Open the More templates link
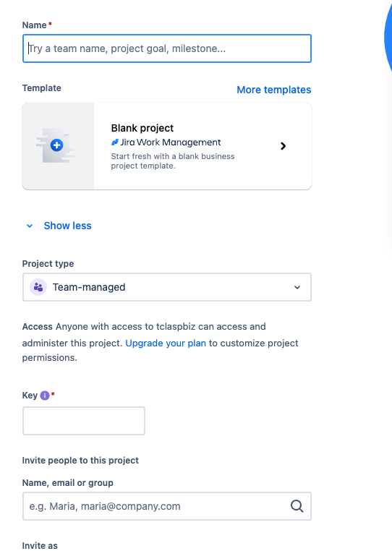 (x=274, y=90)
